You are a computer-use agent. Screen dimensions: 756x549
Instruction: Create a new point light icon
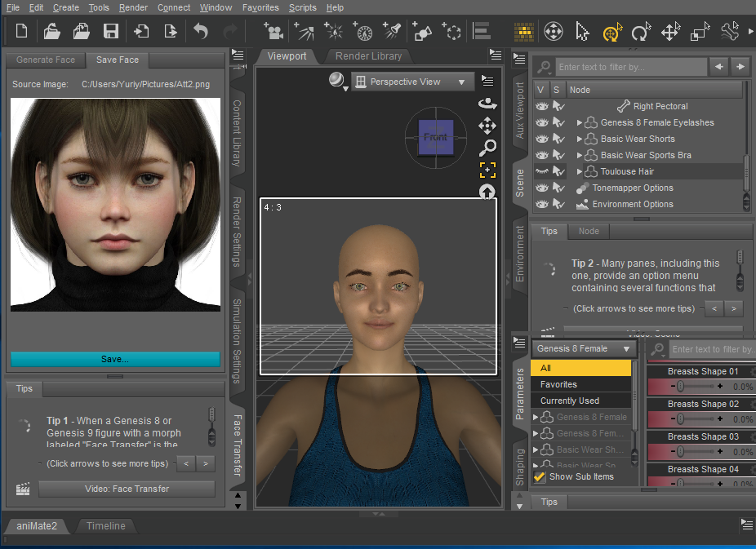tap(333, 32)
